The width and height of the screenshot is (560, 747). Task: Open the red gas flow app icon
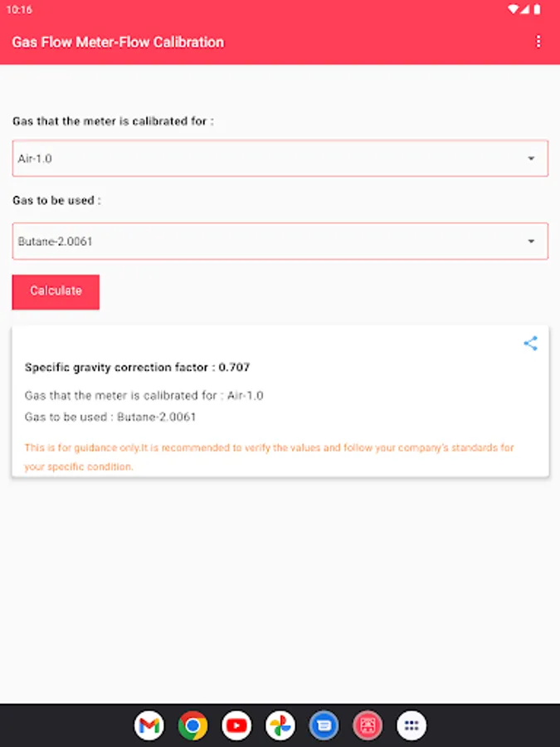(368, 726)
